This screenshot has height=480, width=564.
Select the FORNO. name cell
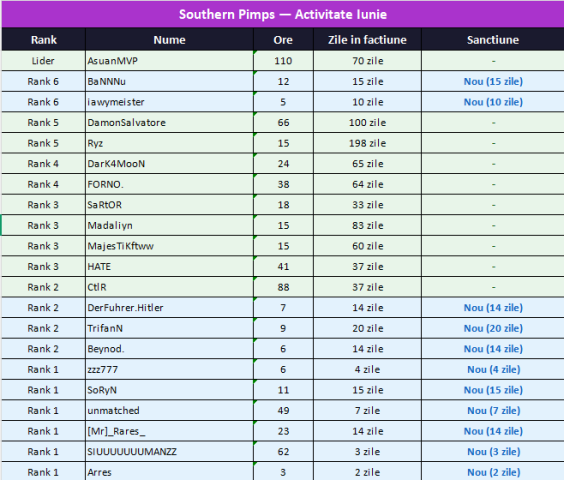pyautogui.click(x=169, y=184)
